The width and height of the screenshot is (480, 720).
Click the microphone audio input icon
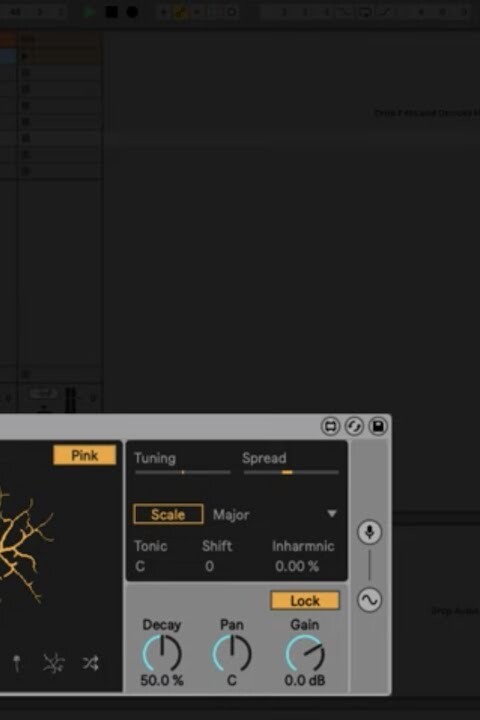tap(369, 533)
